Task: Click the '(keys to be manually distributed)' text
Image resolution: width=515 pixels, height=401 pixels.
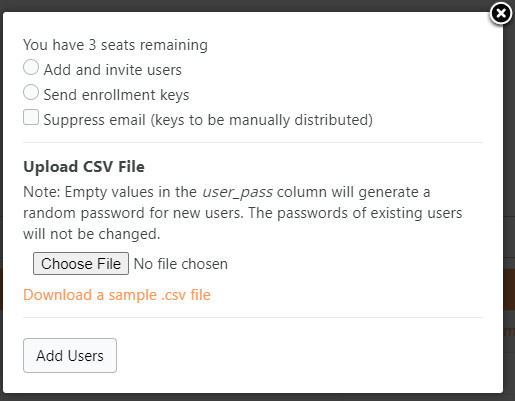Action: (x=261, y=120)
